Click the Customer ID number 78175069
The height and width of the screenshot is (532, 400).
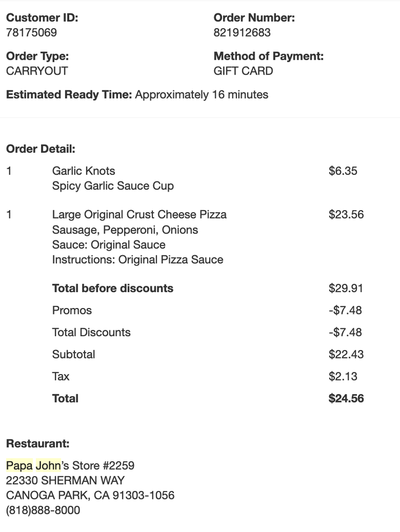(x=31, y=32)
